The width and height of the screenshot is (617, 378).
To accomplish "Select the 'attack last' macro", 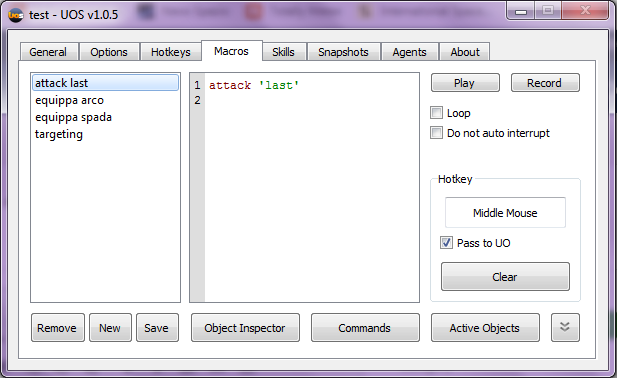I will (105, 83).
